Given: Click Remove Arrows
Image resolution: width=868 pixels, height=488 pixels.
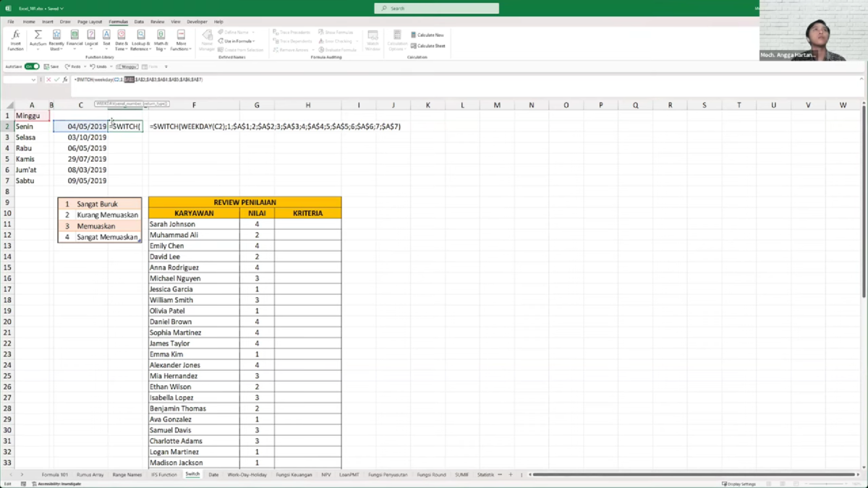Looking at the screenshot, I should point(292,50).
